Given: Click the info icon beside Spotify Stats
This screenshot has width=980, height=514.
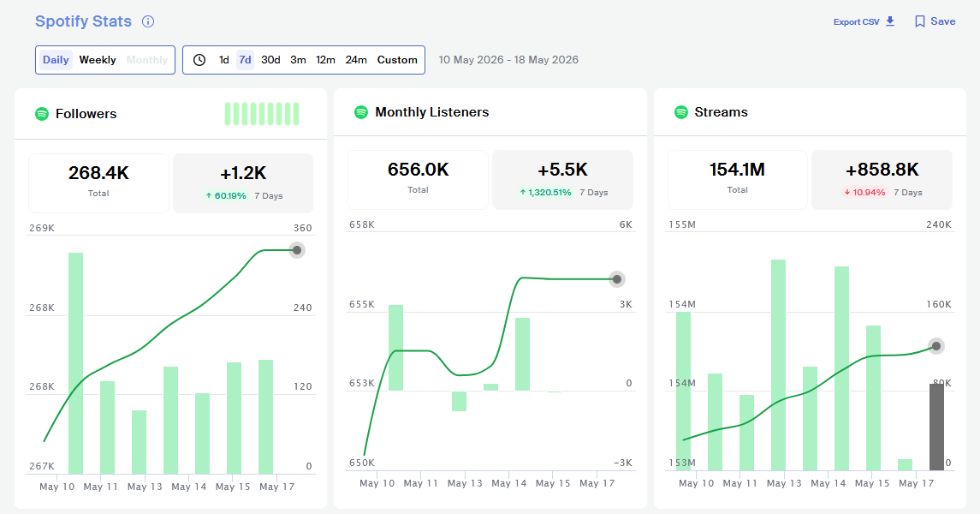Looking at the screenshot, I should pos(148,21).
